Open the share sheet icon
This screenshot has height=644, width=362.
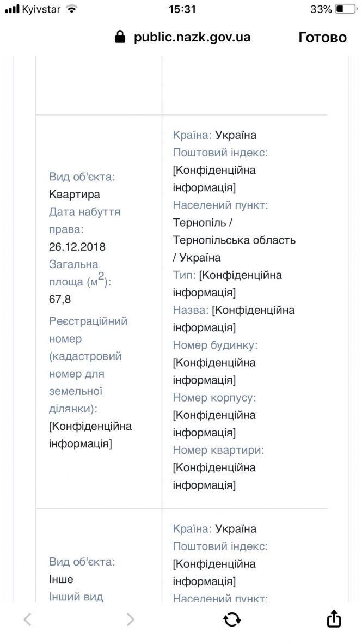tap(334, 619)
